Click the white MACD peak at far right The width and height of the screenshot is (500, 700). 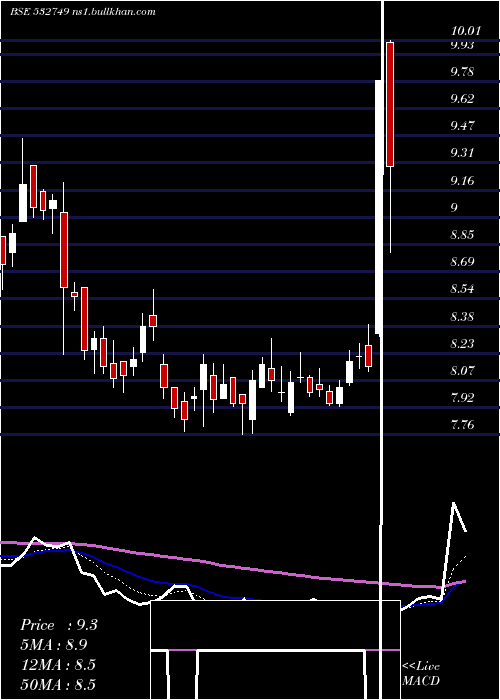pos(454,504)
